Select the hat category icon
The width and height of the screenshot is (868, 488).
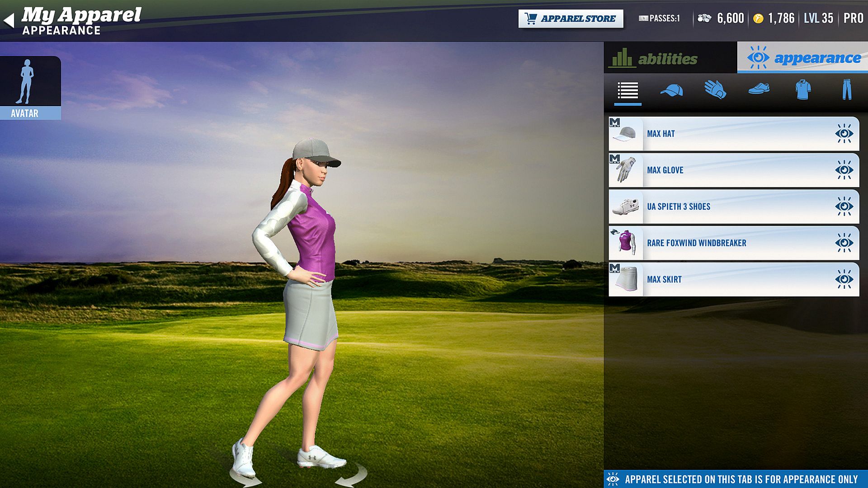coord(671,90)
